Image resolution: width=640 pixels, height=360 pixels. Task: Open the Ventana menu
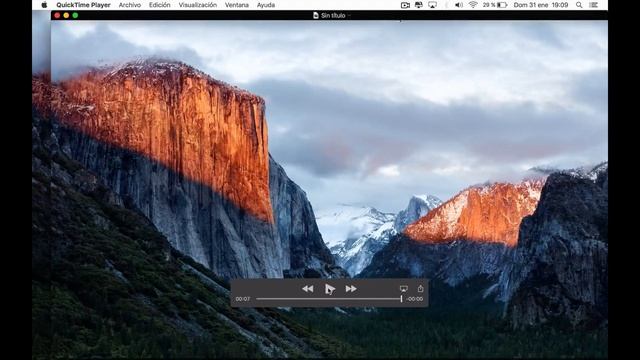point(237,5)
